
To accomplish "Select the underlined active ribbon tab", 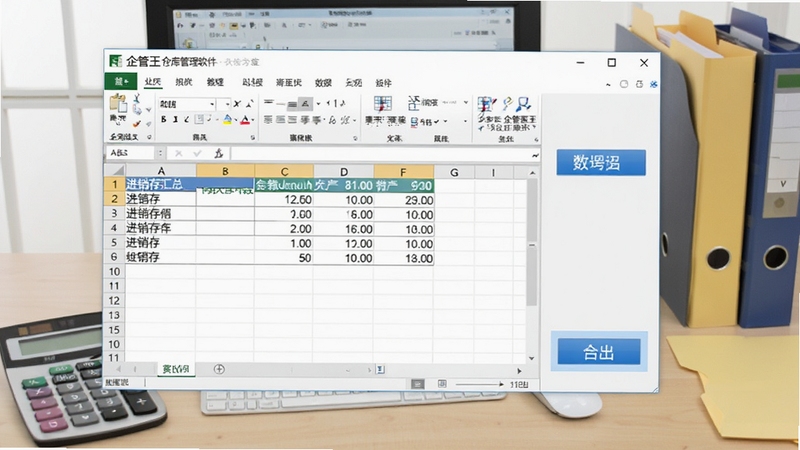I will 153,82.
